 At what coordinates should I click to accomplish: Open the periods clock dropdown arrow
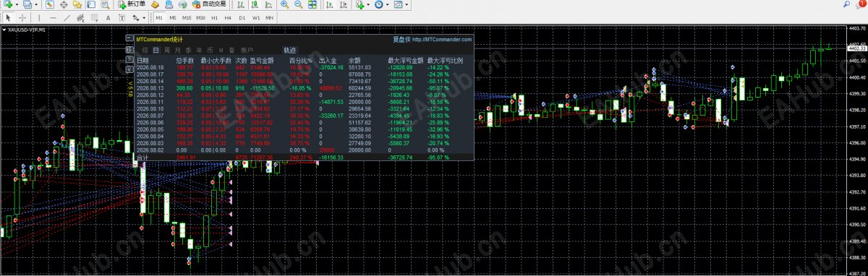[x=387, y=5]
